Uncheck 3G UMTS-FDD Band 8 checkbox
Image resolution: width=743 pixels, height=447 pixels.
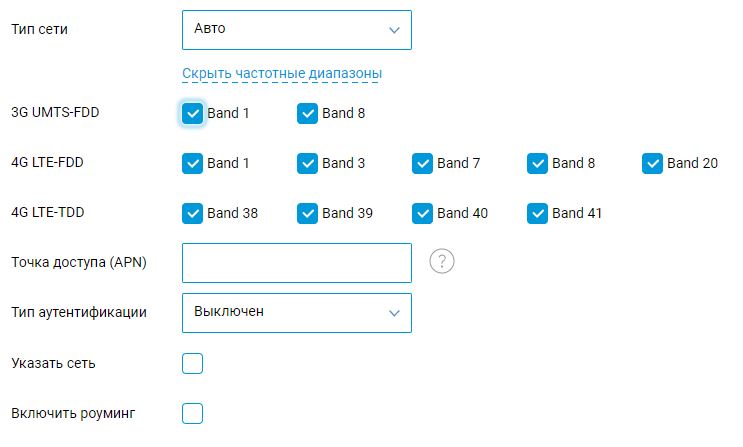308,114
